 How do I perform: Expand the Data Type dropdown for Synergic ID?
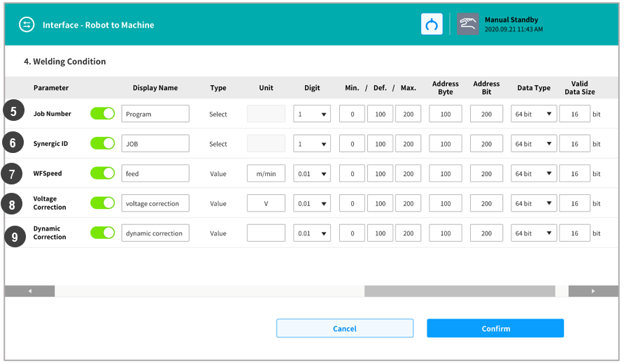coord(534,144)
